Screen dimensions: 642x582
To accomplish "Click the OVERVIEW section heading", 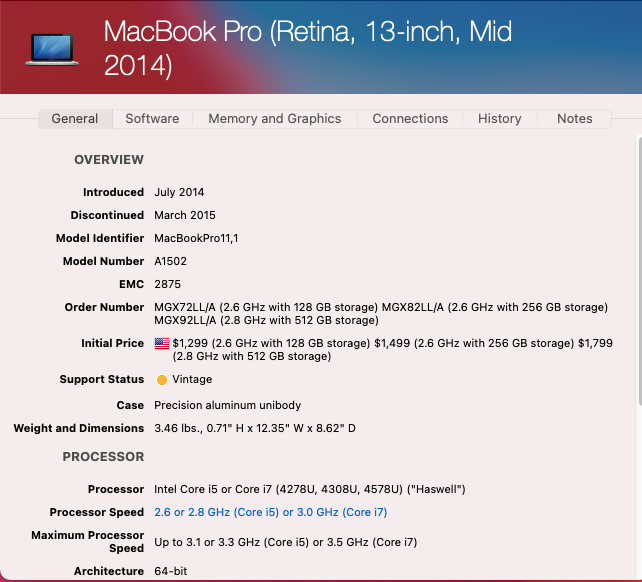I will point(109,160).
